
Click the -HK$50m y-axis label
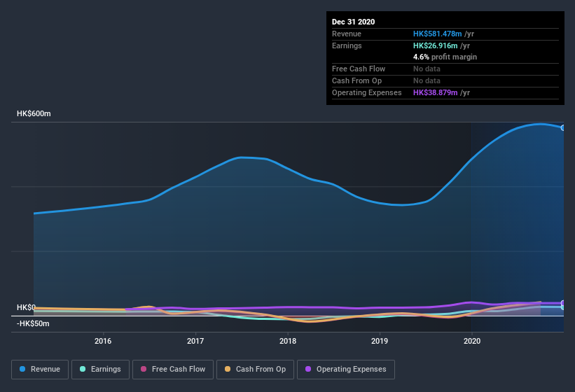[x=33, y=323]
